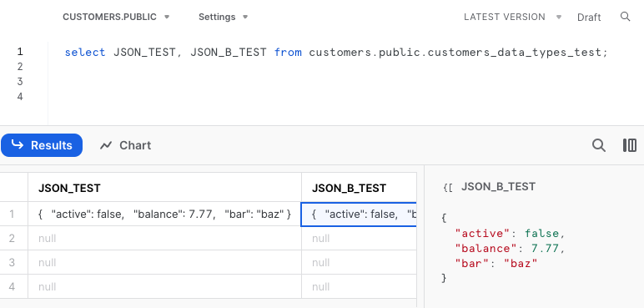Image resolution: width=644 pixels, height=308 pixels.
Task: Switch to the Chart tab
Action: pyautogui.click(x=126, y=145)
